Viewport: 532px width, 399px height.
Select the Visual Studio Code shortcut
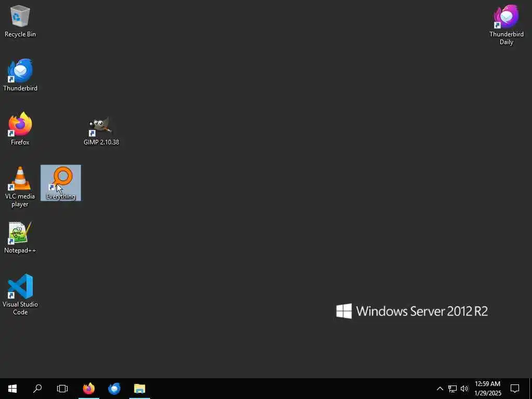pos(20,295)
